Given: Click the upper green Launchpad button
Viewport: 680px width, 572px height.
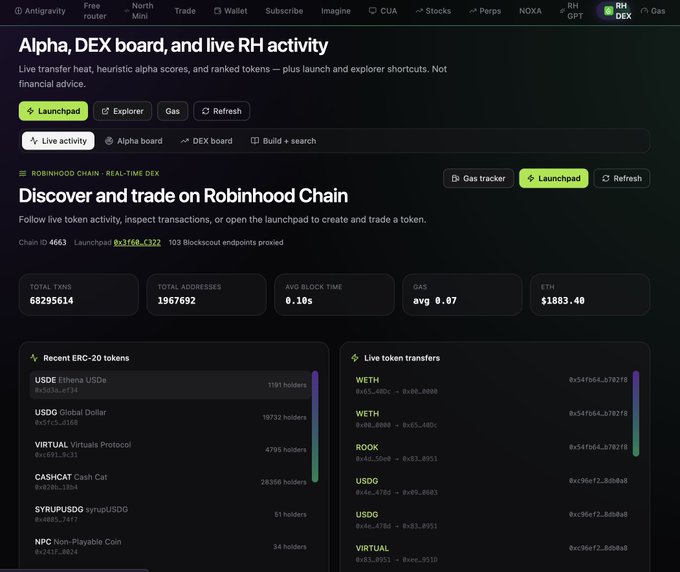Looking at the screenshot, I should click(53, 111).
